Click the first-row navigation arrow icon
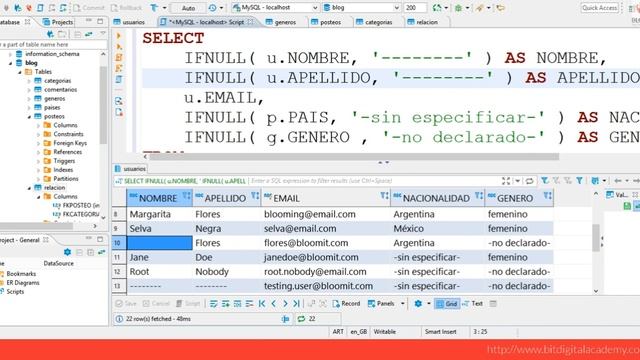 (x=262, y=304)
